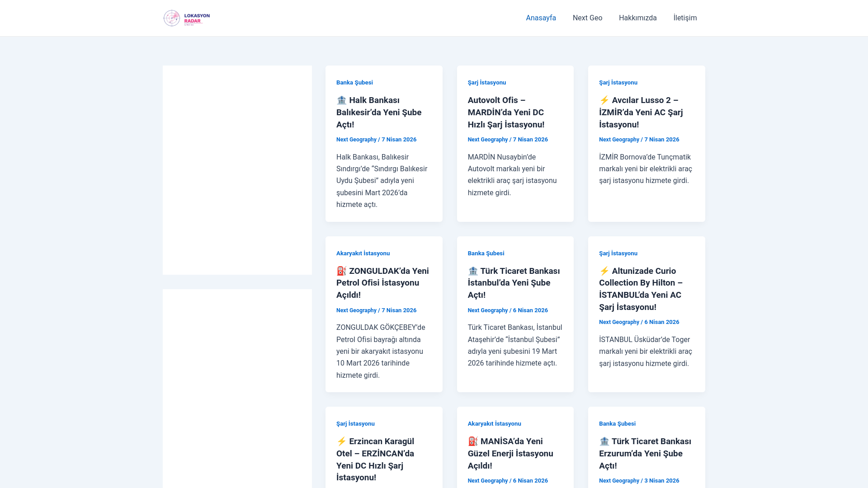Click the Halk Bankası excerpt about Sındırgı
The width and height of the screenshot is (868, 488).
(x=382, y=181)
